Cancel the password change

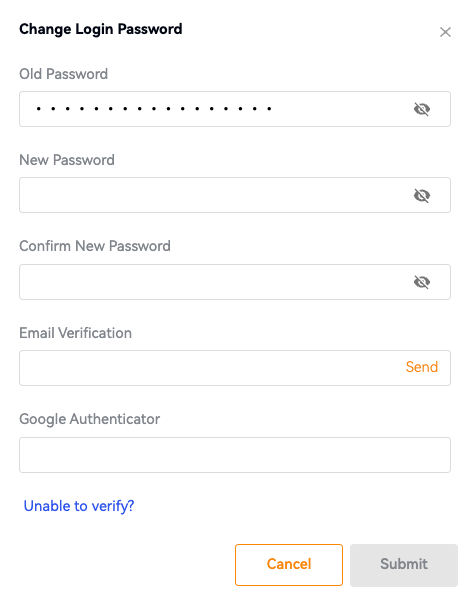click(289, 565)
